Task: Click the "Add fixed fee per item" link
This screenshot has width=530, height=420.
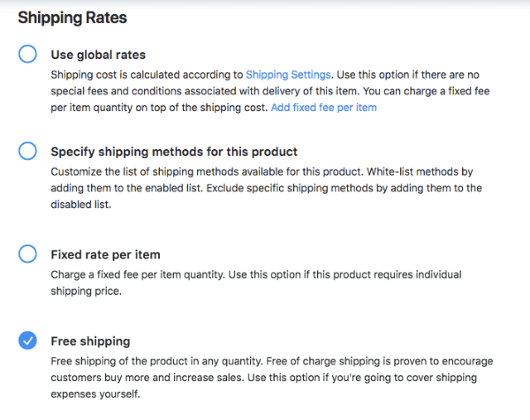Action: [323, 108]
